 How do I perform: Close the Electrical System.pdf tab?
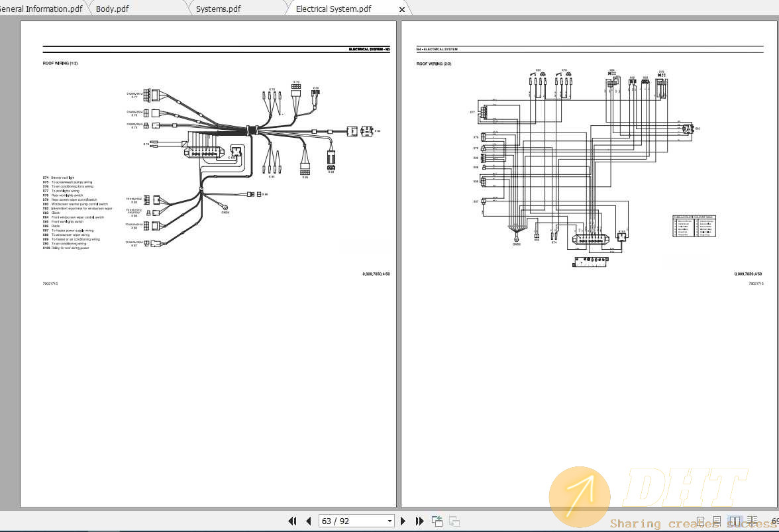point(402,9)
